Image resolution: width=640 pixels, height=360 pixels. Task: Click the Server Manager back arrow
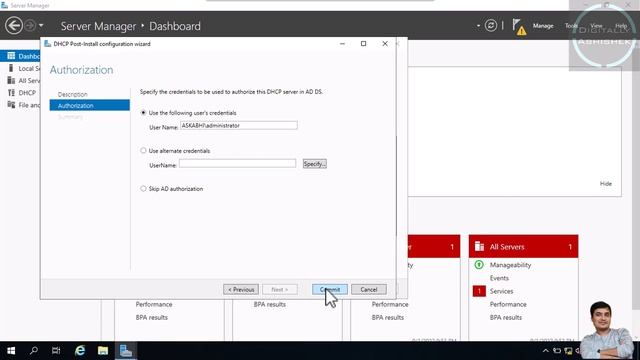click(13, 25)
